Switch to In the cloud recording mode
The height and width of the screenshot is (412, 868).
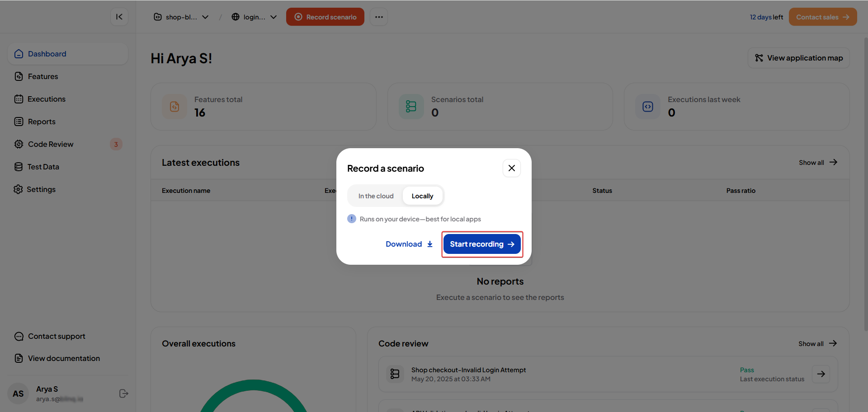pos(376,196)
